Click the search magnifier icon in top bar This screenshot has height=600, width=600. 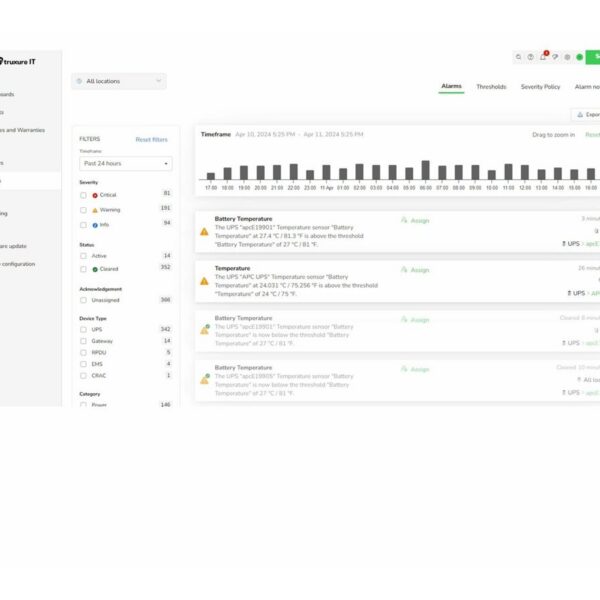[x=519, y=57]
